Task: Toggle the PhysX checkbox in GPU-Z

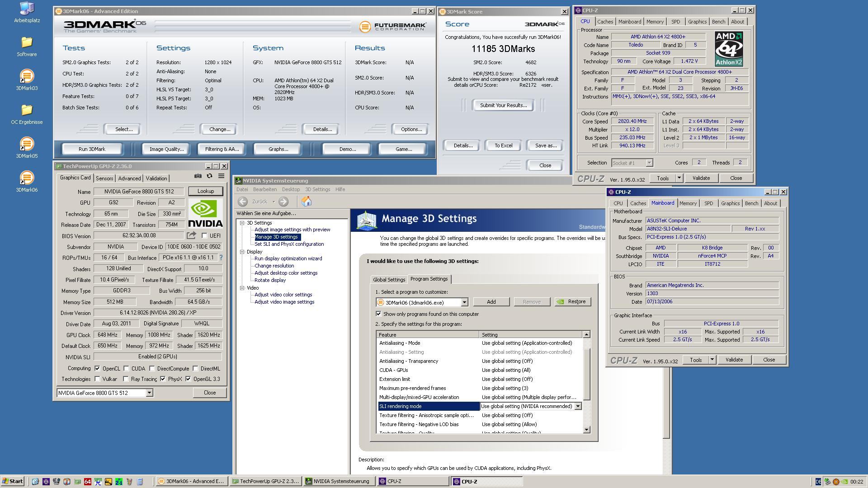Action: tap(163, 379)
